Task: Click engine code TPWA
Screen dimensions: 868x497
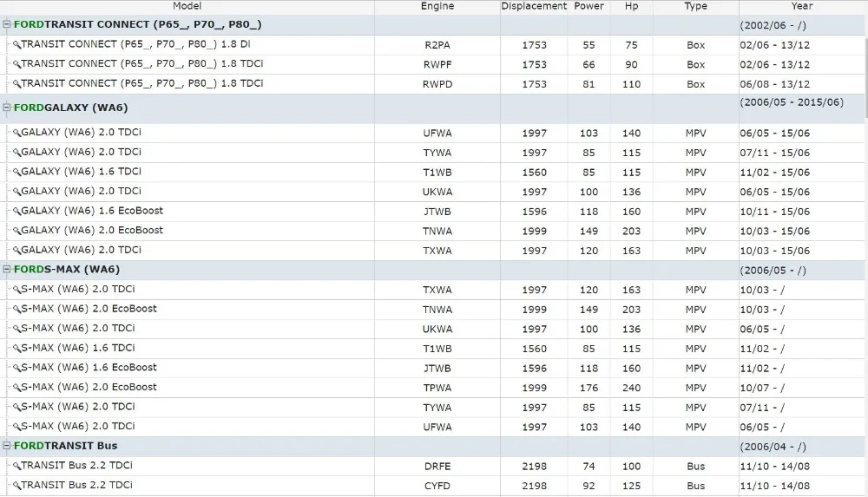Action: coord(437,388)
